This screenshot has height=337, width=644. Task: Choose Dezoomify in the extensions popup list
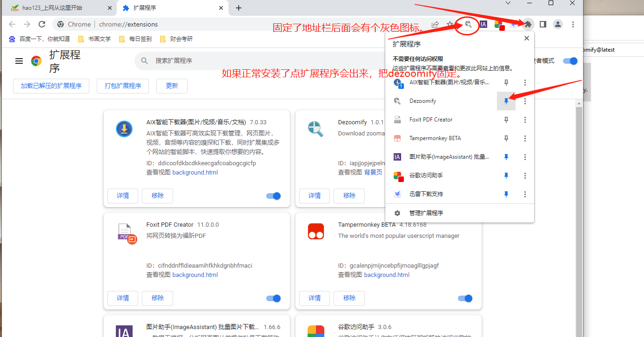[x=441, y=101]
